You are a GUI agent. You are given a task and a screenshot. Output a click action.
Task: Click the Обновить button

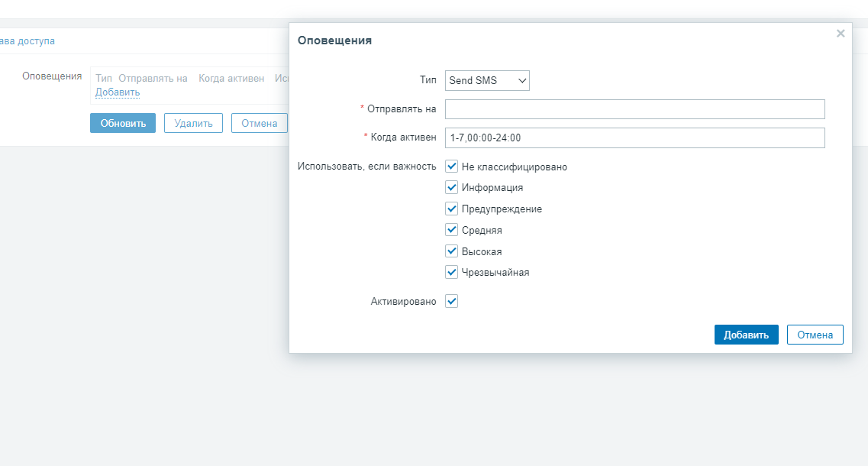[123, 123]
